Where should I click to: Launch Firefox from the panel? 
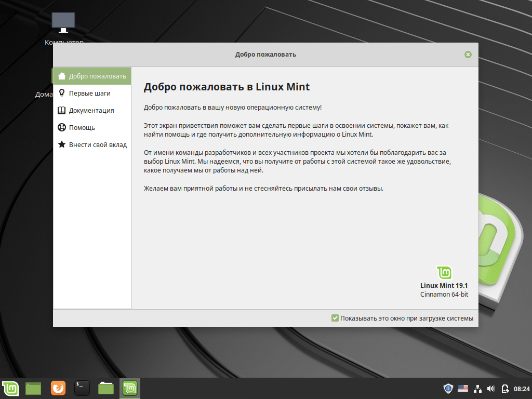[58, 388]
